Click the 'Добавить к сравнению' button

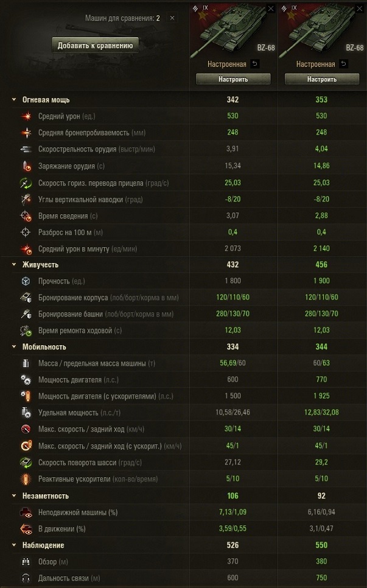pos(95,45)
